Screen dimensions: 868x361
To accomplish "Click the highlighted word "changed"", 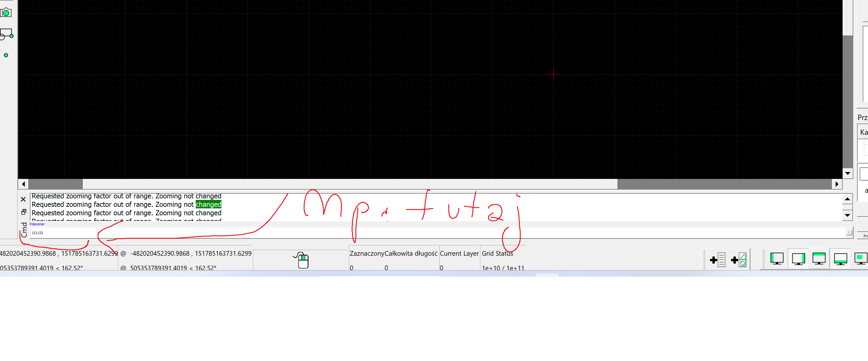I will (208, 204).
